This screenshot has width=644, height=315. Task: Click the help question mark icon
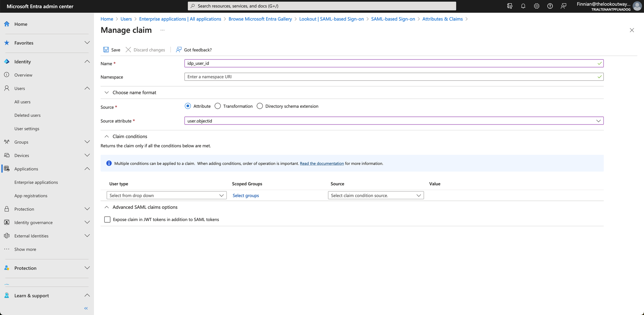[x=550, y=6]
